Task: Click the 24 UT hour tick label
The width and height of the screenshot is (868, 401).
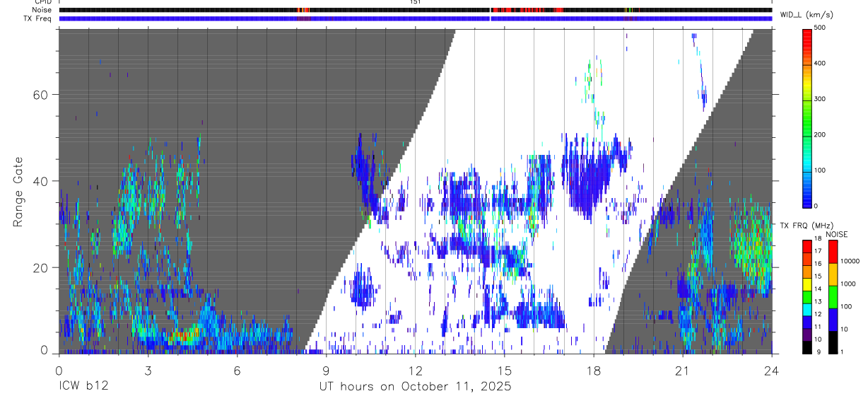Action: pyautogui.click(x=771, y=370)
